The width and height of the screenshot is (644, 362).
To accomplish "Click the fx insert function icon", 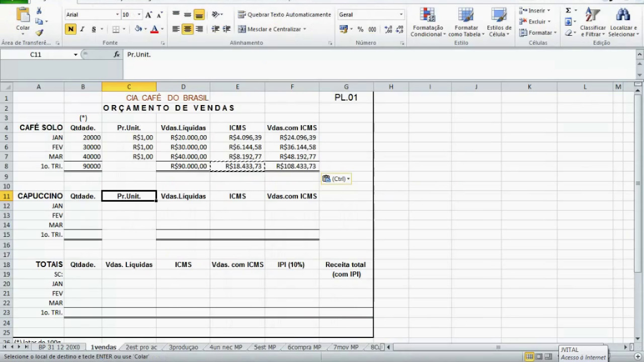I will click(x=117, y=54).
